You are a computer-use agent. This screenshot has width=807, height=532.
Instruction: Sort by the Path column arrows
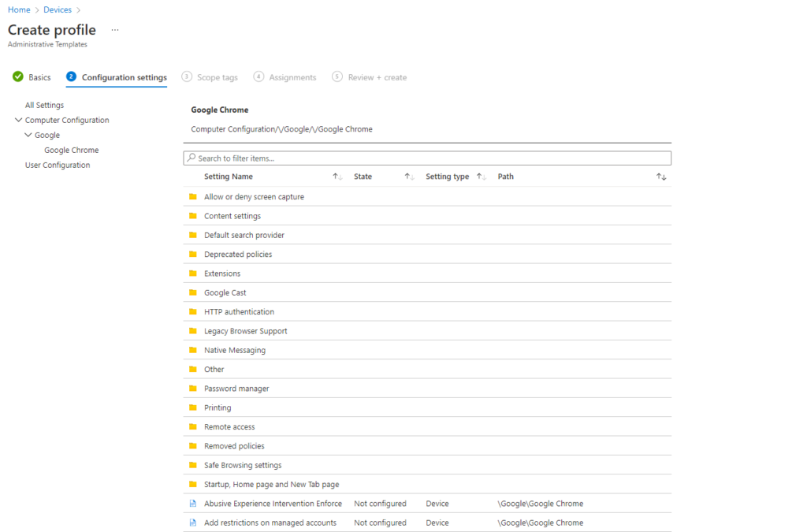point(661,177)
